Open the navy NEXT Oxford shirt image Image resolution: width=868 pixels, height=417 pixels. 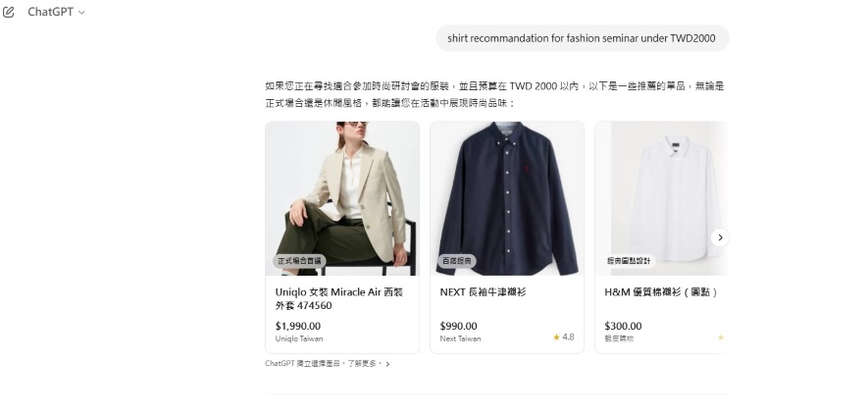pos(507,198)
